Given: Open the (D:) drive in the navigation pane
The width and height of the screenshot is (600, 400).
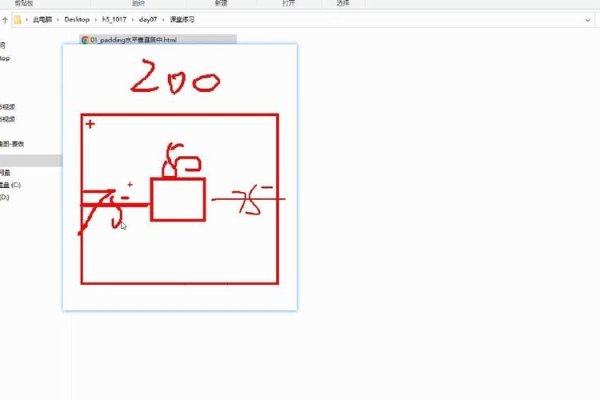Looking at the screenshot, I should (x=6, y=198).
